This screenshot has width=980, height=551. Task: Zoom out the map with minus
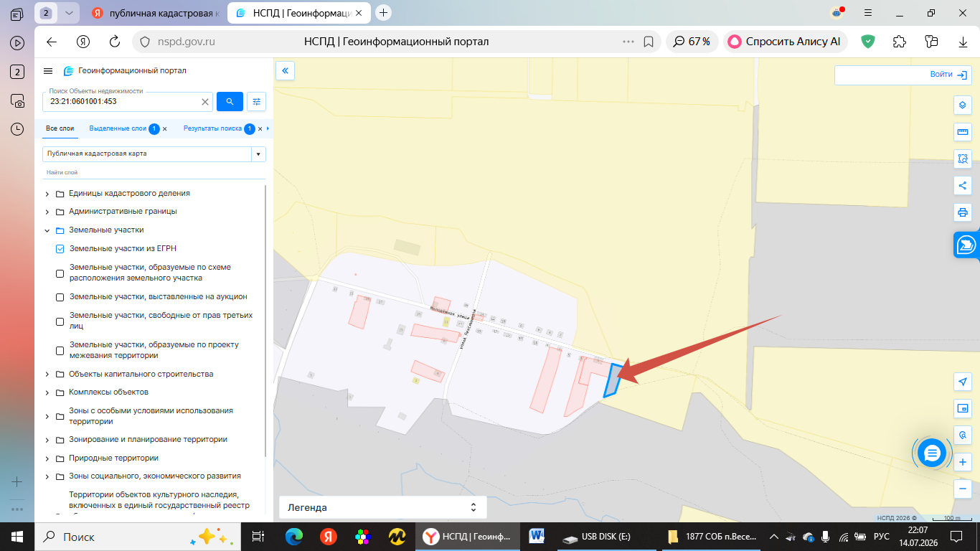coord(963,489)
